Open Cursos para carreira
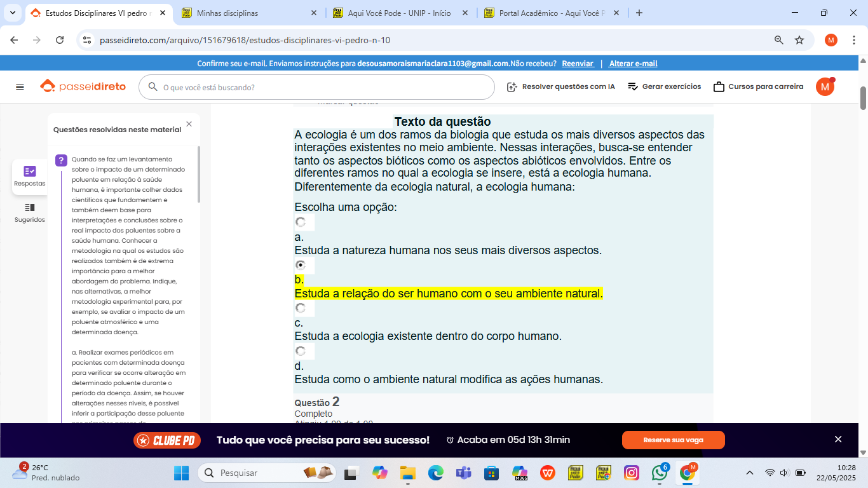The width and height of the screenshot is (868, 488). [758, 86]
